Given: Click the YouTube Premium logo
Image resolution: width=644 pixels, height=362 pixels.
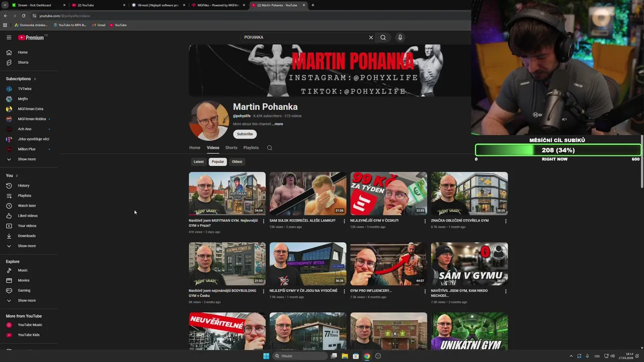Looking at the screenshot, I should click(31, 37).
